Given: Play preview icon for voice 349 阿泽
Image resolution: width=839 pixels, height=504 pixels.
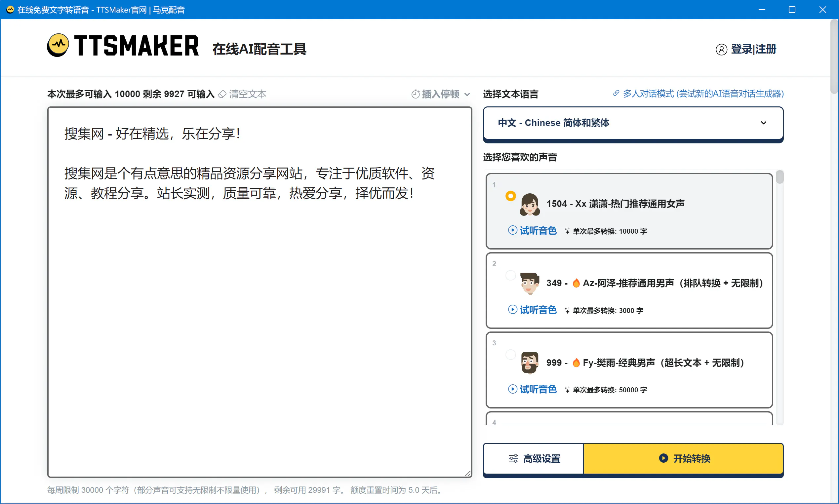Looking at the screenshot, I should [513, 310].
